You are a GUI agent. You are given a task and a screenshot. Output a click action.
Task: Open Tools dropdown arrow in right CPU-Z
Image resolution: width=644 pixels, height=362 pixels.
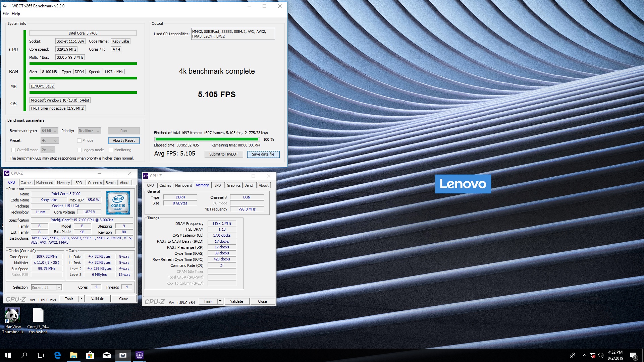[220, 301]
